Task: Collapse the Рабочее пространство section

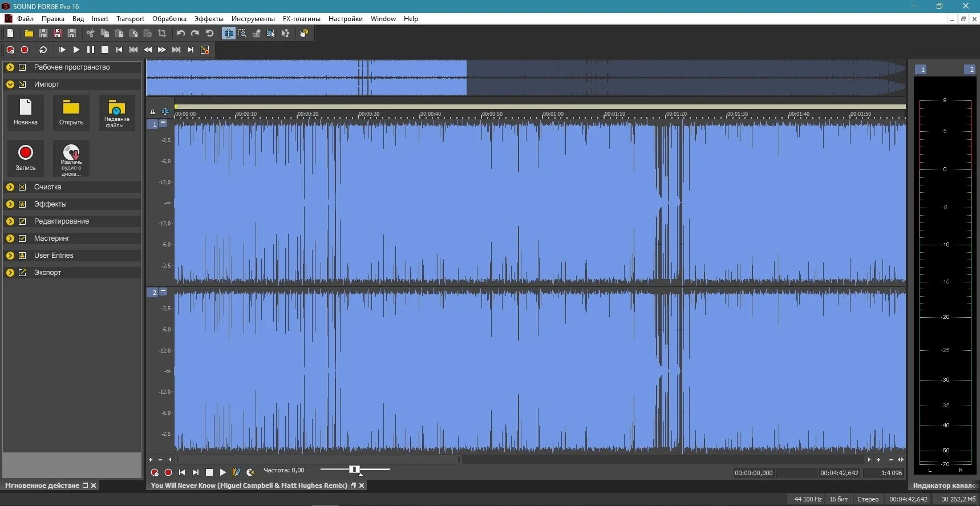Action: 10,67
